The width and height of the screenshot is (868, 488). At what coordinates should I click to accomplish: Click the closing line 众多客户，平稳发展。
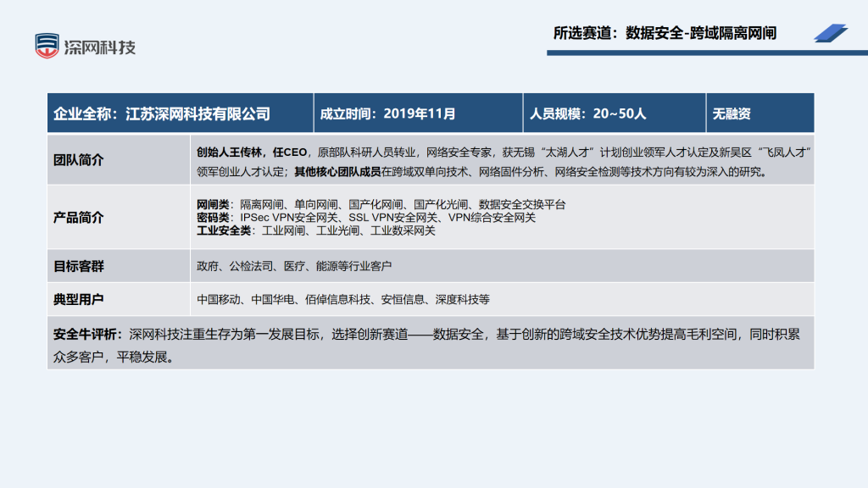pyautogui.click(x=116, y=357)
